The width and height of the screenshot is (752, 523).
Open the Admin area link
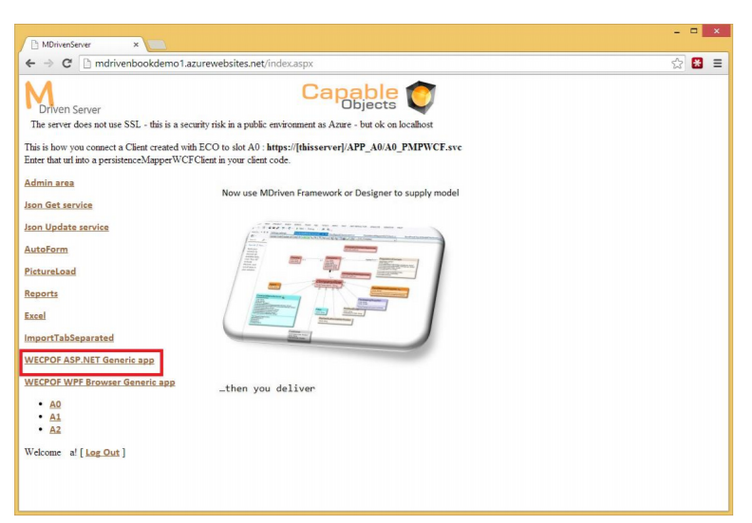tap(49, 183)
